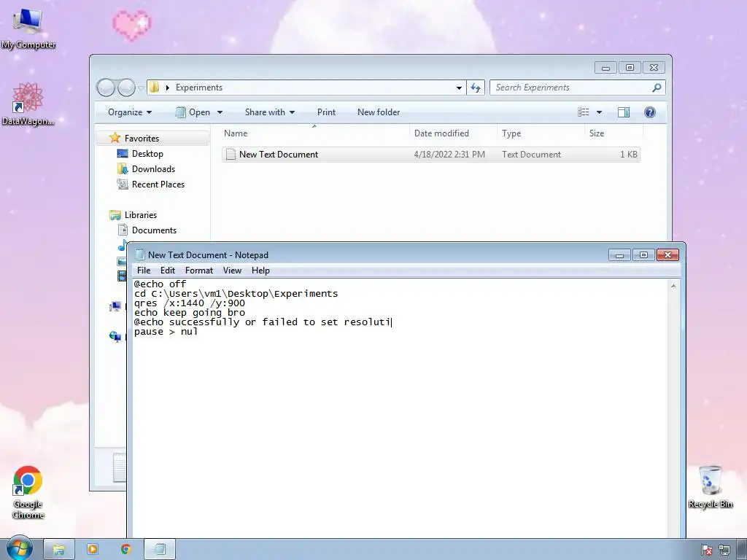Maximize the Explorer window

click(630, 68)
